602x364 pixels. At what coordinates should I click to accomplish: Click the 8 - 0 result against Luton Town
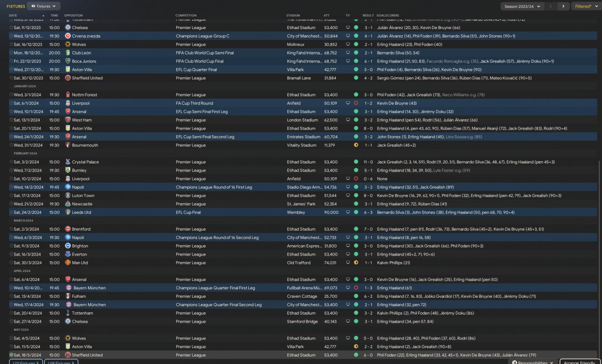[x=368, y=196]
